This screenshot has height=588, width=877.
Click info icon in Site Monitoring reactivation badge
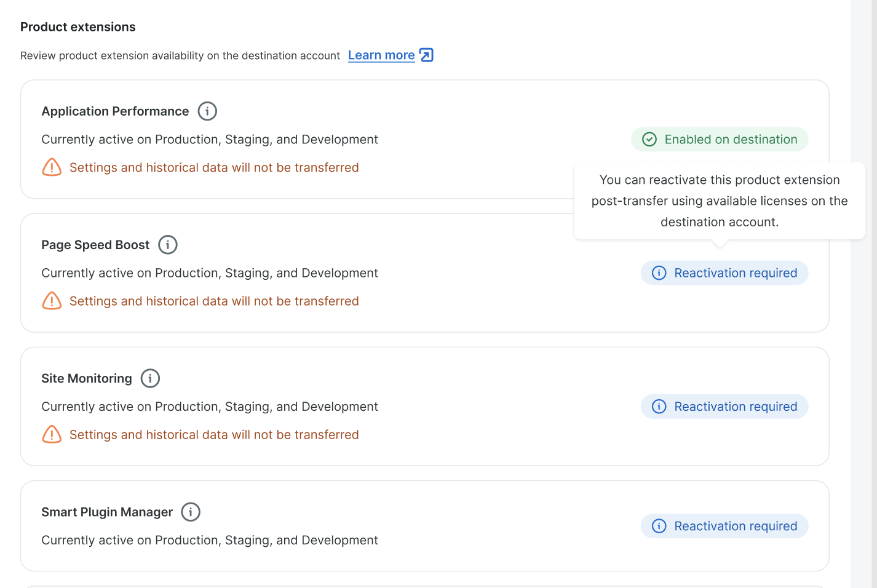click(659, 407)
